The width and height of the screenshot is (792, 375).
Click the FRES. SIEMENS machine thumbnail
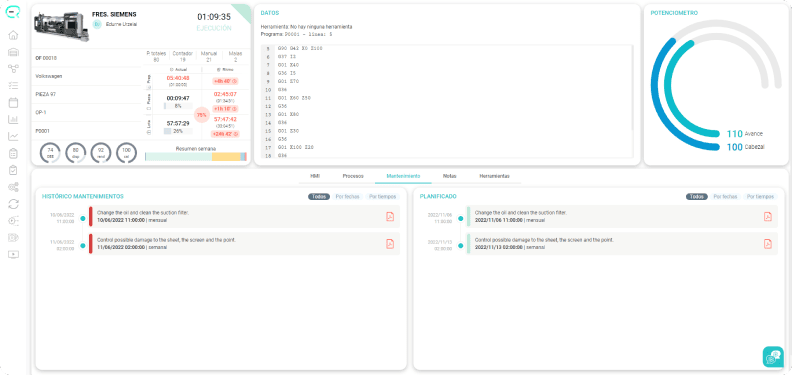coord(61,25)
